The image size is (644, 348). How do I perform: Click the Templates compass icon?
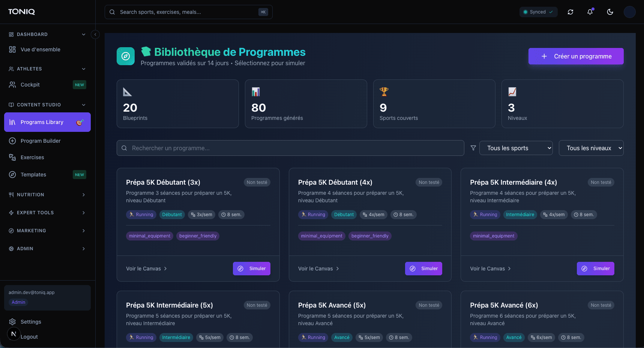pyautogui.click(x=12, y=175)
